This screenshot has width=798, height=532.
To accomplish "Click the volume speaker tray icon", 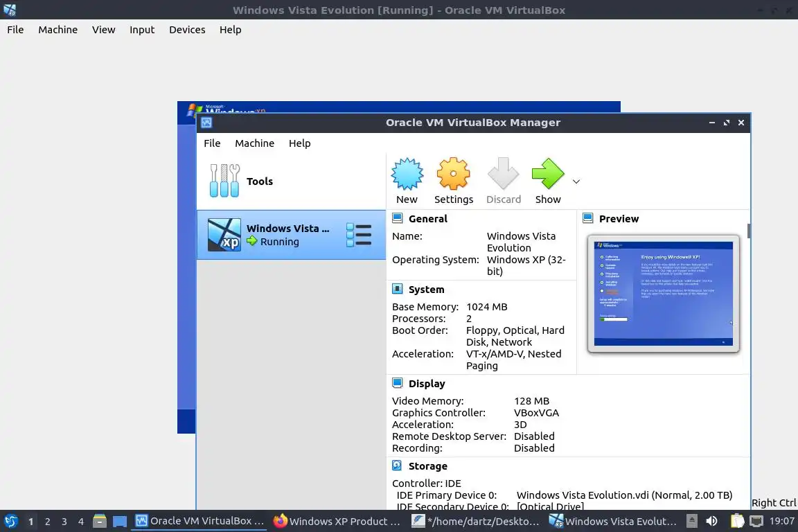I will [711, 522].
